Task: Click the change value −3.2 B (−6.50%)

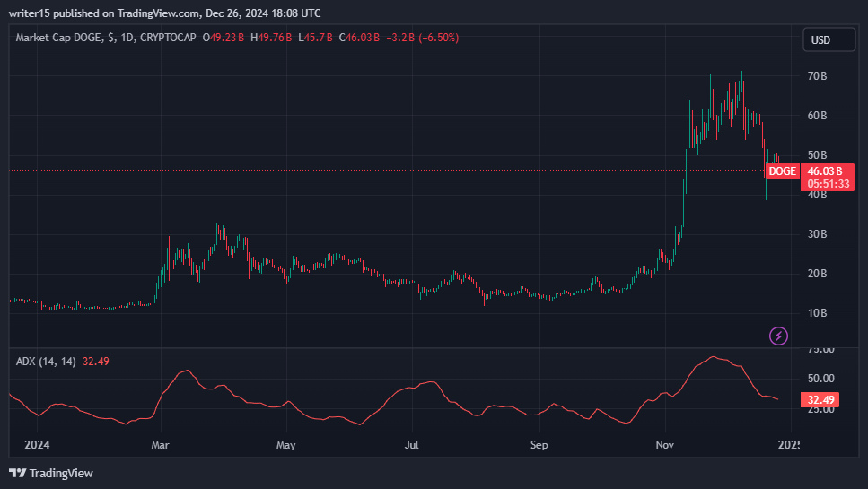Action: click(423, 38)
